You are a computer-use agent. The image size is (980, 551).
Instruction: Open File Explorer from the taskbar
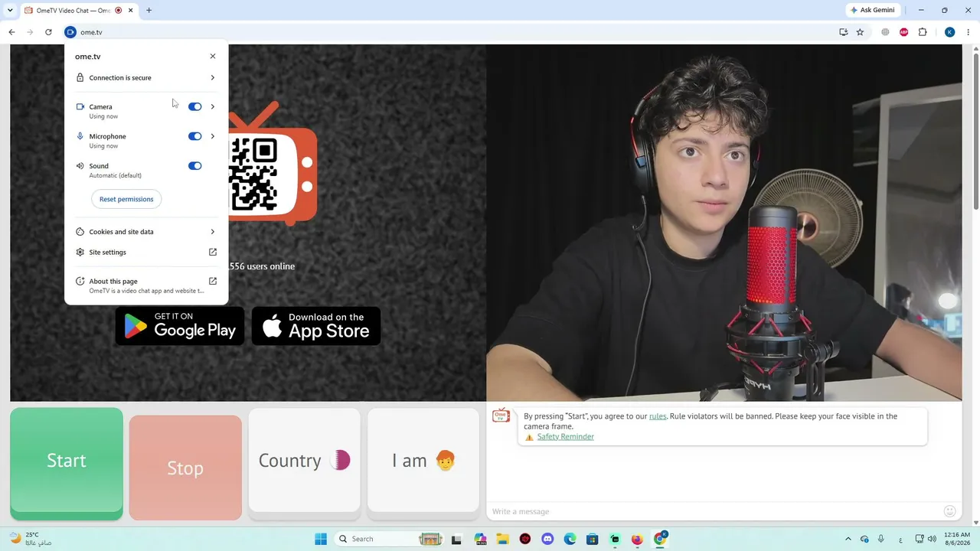(x=502, y=539)
